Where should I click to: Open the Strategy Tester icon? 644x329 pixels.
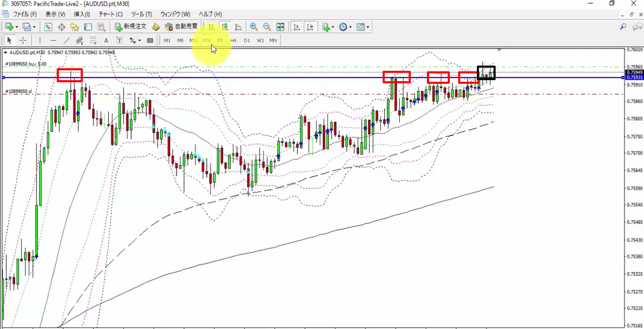pos(102,27)
